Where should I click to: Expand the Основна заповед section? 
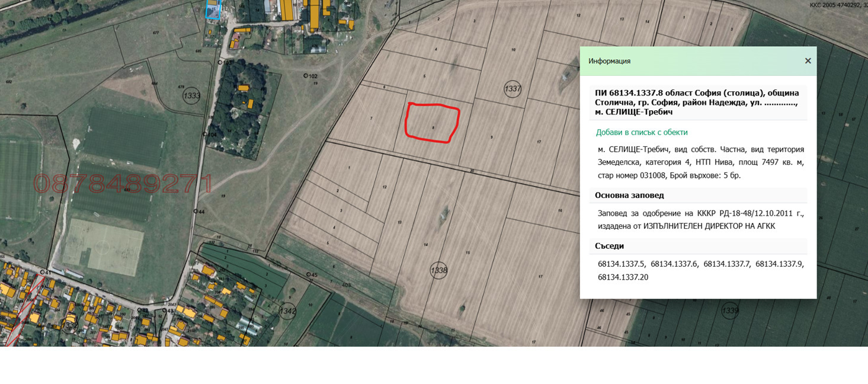pyautogui.click(x=630, y=195)
